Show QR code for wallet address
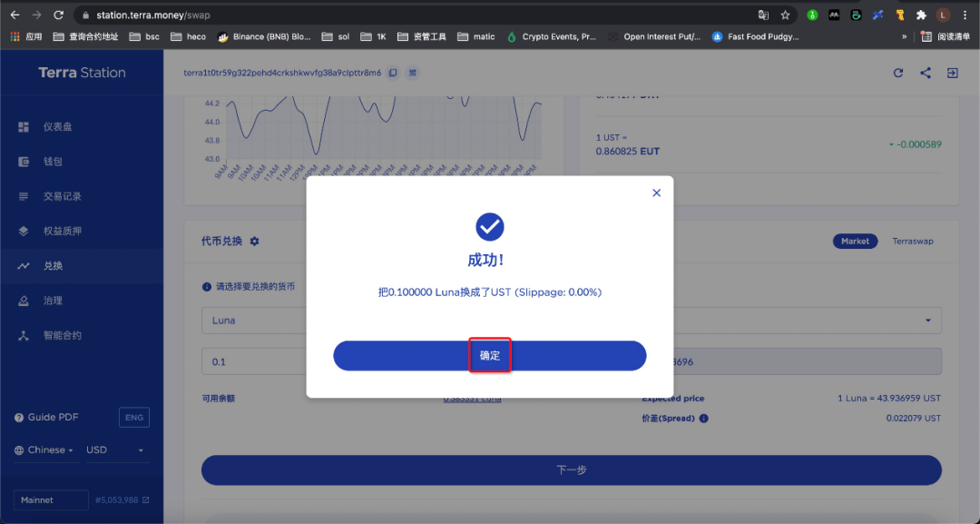The height and width of the screenshot is (524, 980). [413, 73]
